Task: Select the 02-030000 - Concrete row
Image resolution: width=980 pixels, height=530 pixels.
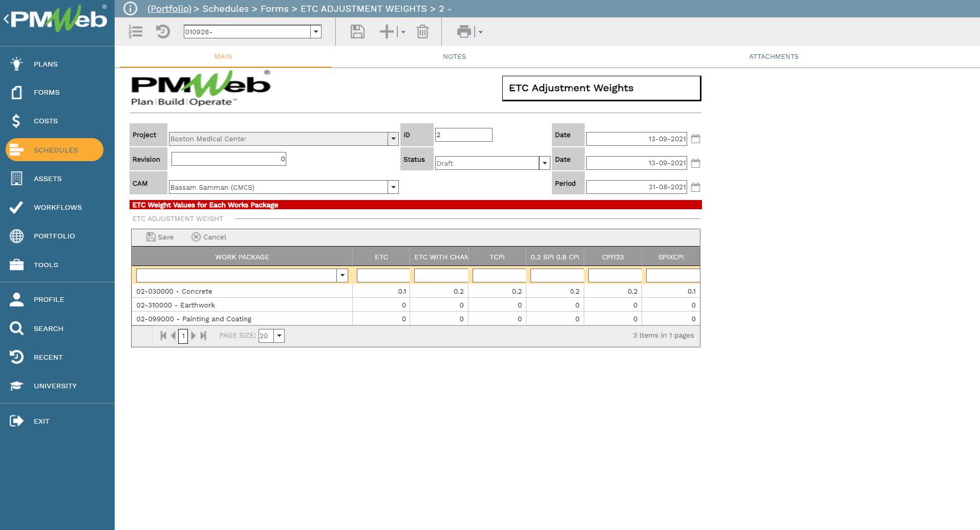Action: [x=416, y=291]
